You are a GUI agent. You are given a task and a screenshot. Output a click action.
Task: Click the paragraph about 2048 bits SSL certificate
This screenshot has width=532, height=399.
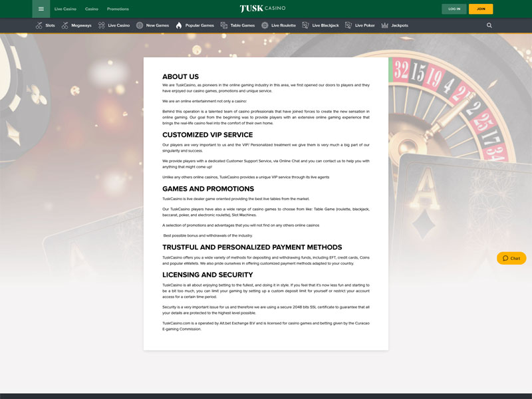[x=265, y=310]
